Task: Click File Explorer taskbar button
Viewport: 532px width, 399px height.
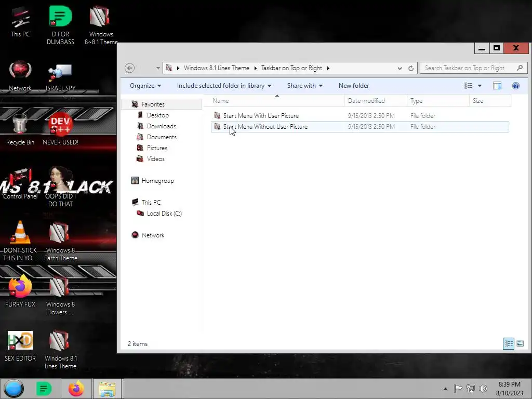Action: [107, 389]
